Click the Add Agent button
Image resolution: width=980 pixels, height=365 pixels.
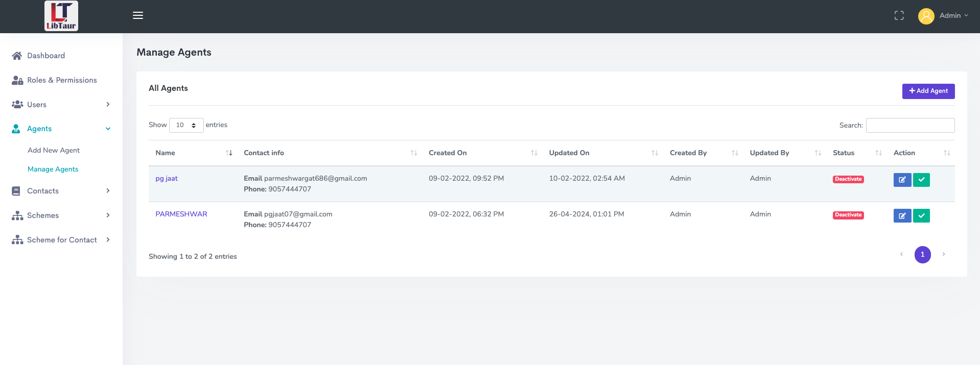point(928,91)
